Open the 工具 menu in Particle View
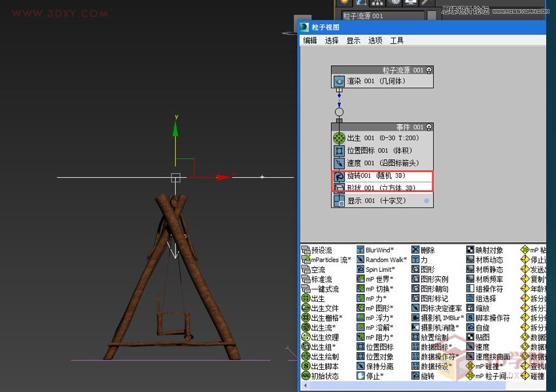This screenshot has width=556, height=392. (x=397, y=41)
